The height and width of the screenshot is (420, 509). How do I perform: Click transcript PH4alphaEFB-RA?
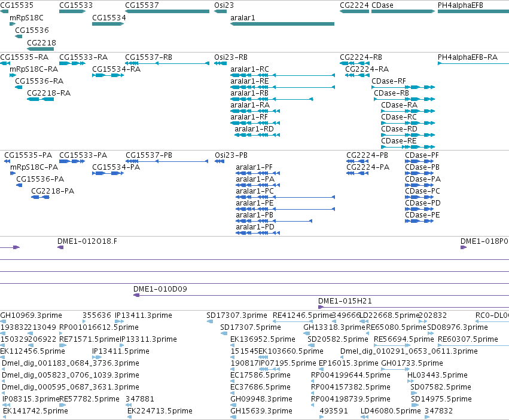pyautogui.click(x=473, y=63)
